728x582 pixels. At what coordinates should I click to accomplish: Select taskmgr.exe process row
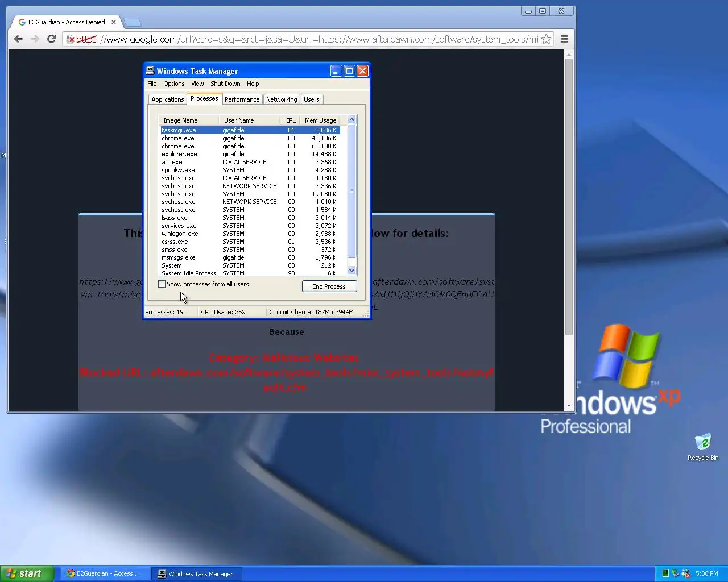pyautogui.click(x=250, y=130)
